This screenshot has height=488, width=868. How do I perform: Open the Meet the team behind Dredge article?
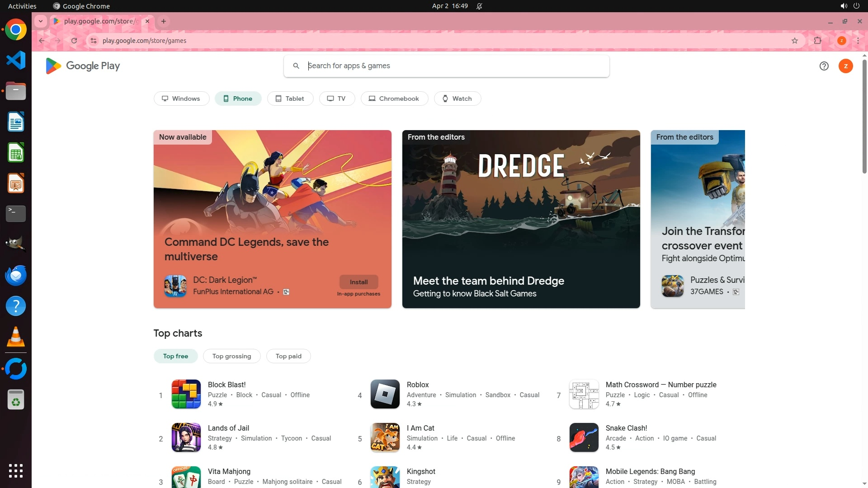pyautogui.click(x=521, y=219)
